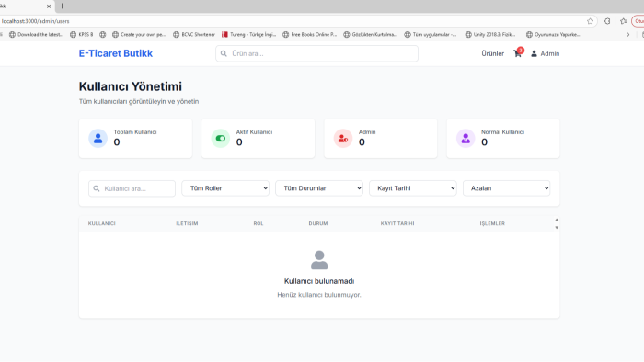
Task: Open the Admin account menu
Action: tap(545, 53)
